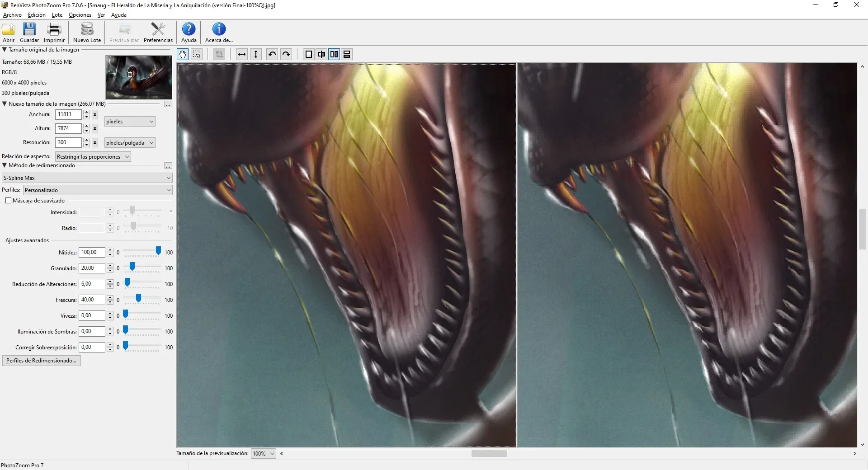
Task: Select the marquee selection tool
Action: coord(197,54)
